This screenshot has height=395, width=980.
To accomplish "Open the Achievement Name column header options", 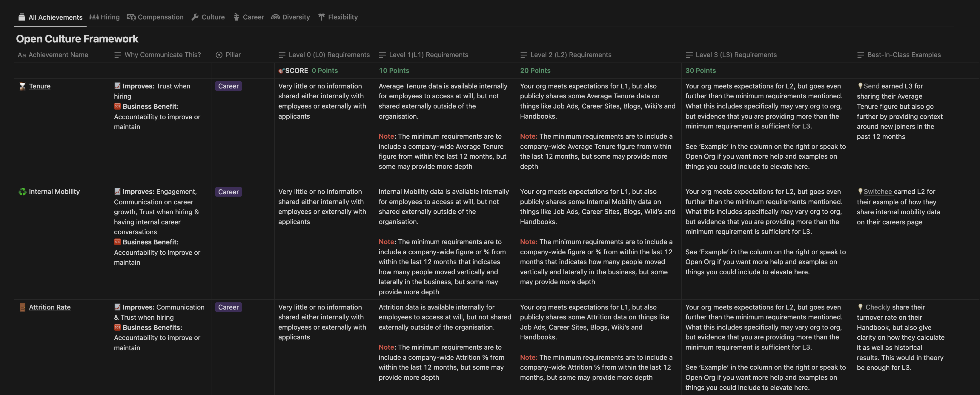I will 58,55.
